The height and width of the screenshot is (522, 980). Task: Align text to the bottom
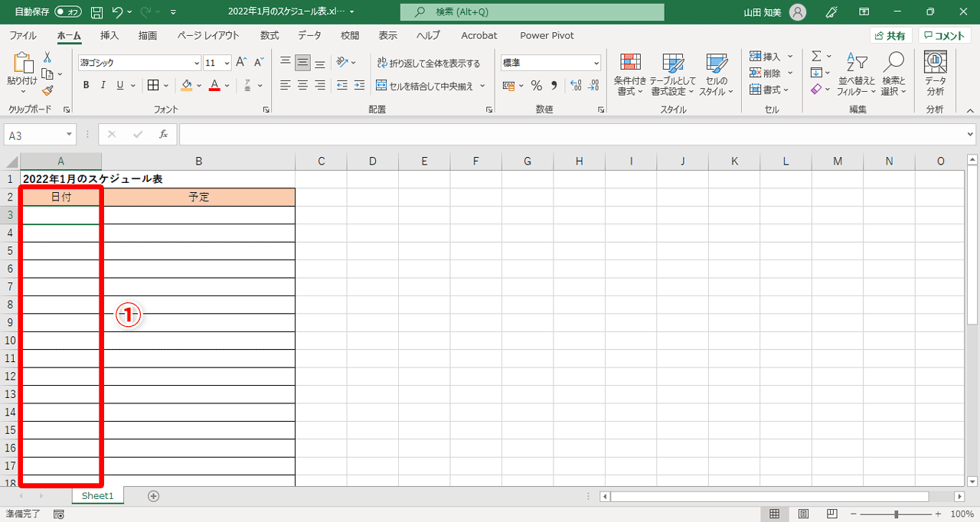pos(320,63)
